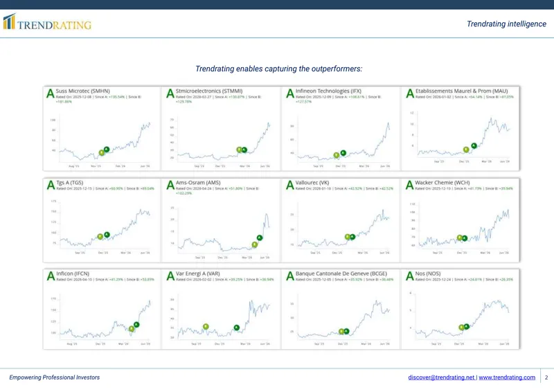This screenshot has width=554, height=392.
Task: Click the light green B marker on the Inficon chart
Action: [x=132, y=329]
